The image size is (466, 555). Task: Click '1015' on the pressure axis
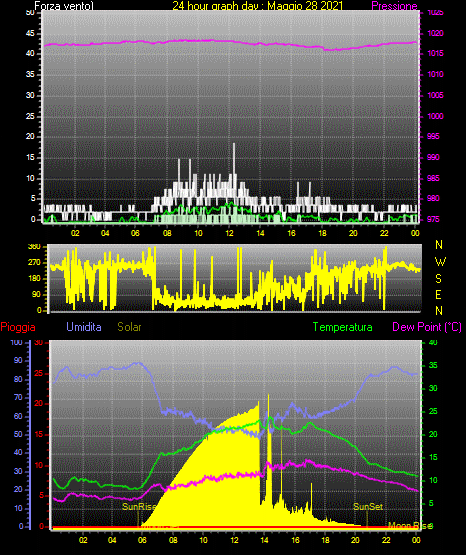pyautogui.click(x=435, y=53)
